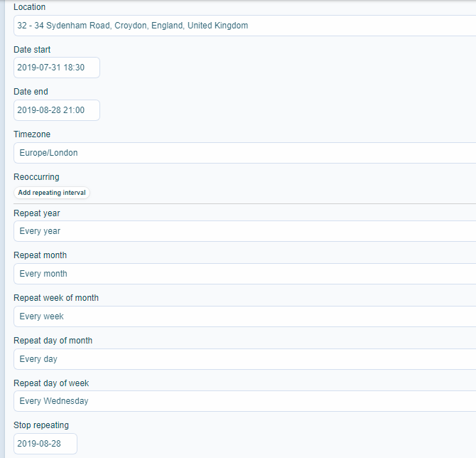Click the 'Timezone' label text
The height and width of the screenshot is (458, 476).
(x=32, y=134)
